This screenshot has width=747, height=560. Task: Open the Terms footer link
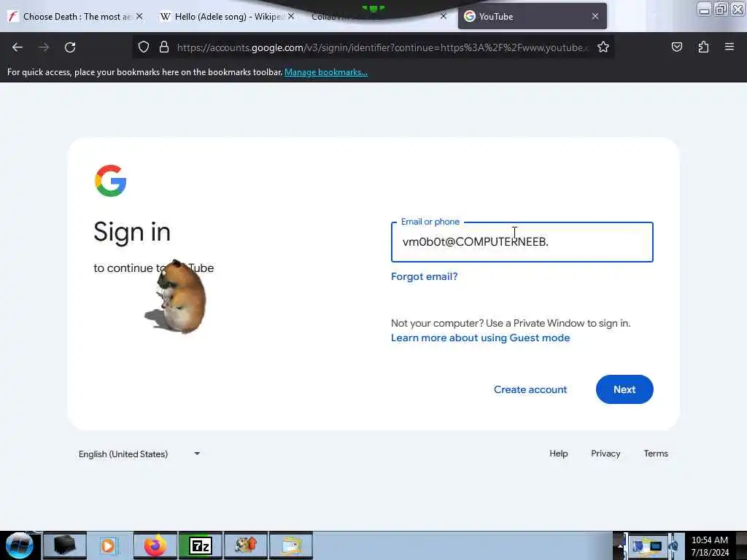click(656, 454)
